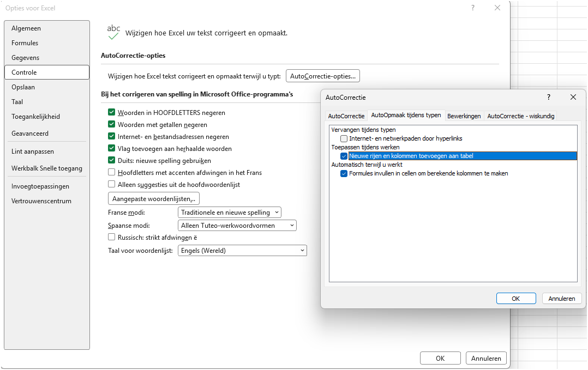This screenshot has width=588, height=370.
Task: Click the help icon in Opties voor Excel
Action: (473, 8)
